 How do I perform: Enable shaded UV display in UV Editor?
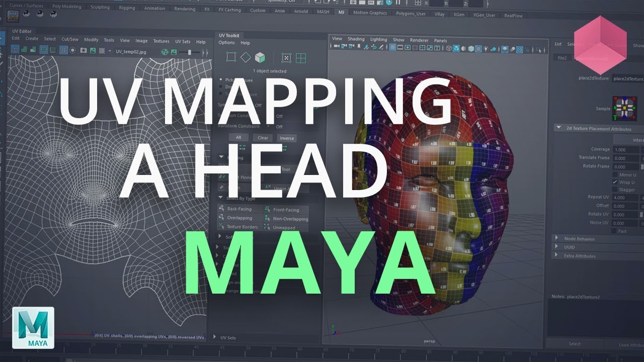24,50
